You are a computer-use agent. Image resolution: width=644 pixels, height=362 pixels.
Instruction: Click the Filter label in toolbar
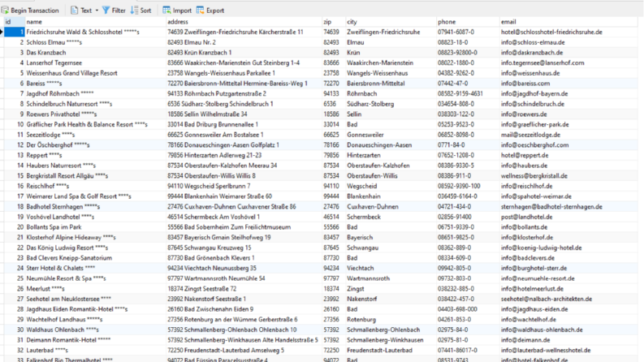click(x=119, y=11)
